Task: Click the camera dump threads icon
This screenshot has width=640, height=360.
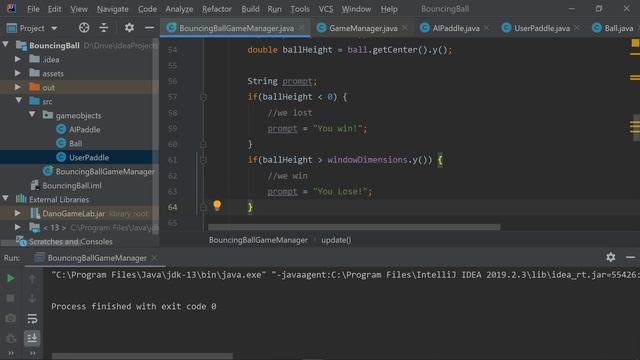Action: [x=11, y=318]
